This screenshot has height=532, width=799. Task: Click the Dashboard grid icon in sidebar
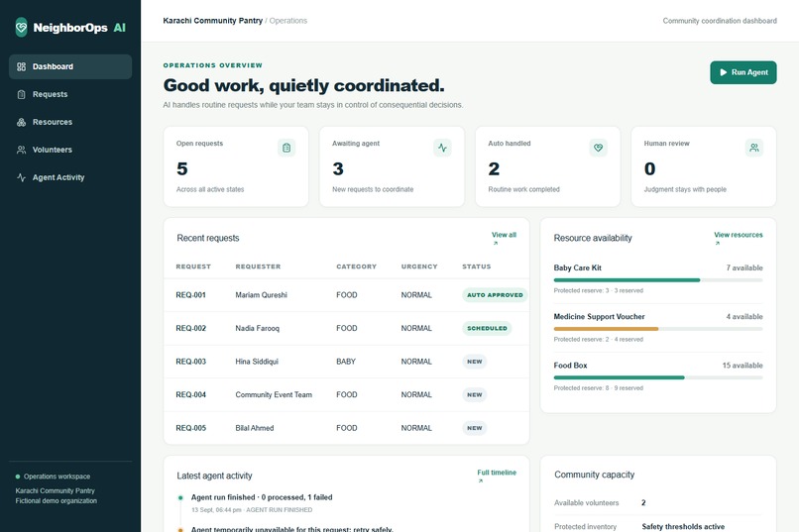point(22,66)
